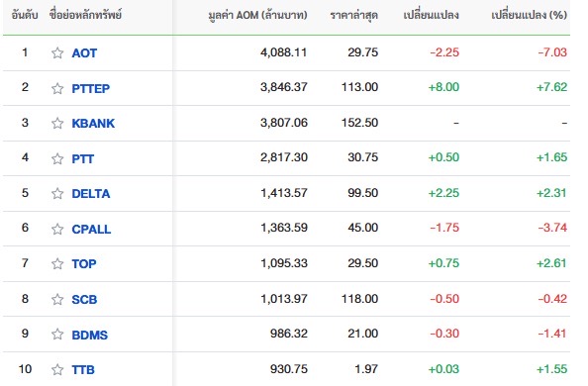Star the BDMS stock row

[x=57, y=334]
